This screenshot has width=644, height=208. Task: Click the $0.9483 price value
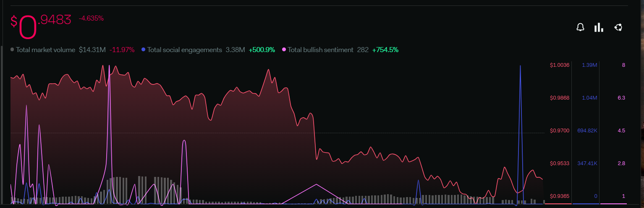tap(41, 27)
